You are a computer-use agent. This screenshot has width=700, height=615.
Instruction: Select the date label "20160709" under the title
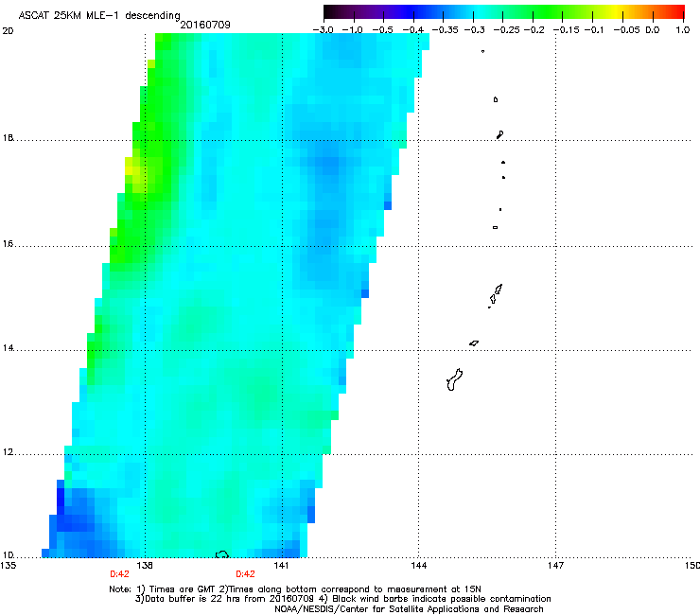(x=205, y=25)
